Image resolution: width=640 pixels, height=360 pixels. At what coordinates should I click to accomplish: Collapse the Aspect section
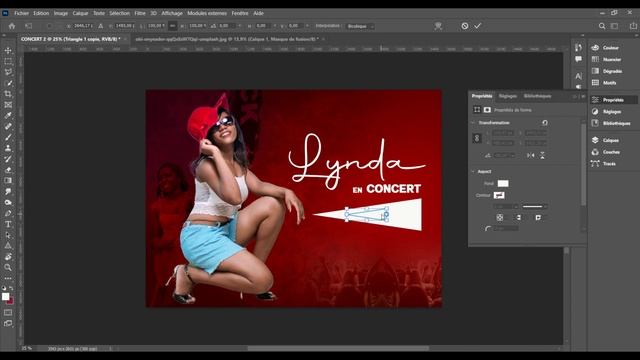(473, 171)
